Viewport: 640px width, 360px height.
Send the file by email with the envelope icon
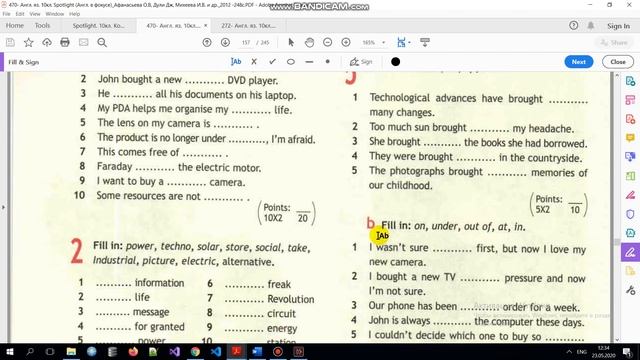(83, 42)
